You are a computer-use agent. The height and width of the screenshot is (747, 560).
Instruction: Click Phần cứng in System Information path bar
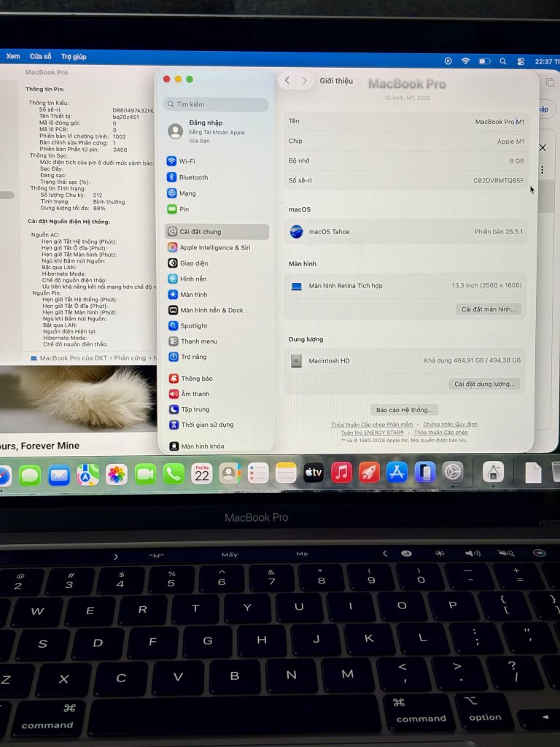[130, 357]
